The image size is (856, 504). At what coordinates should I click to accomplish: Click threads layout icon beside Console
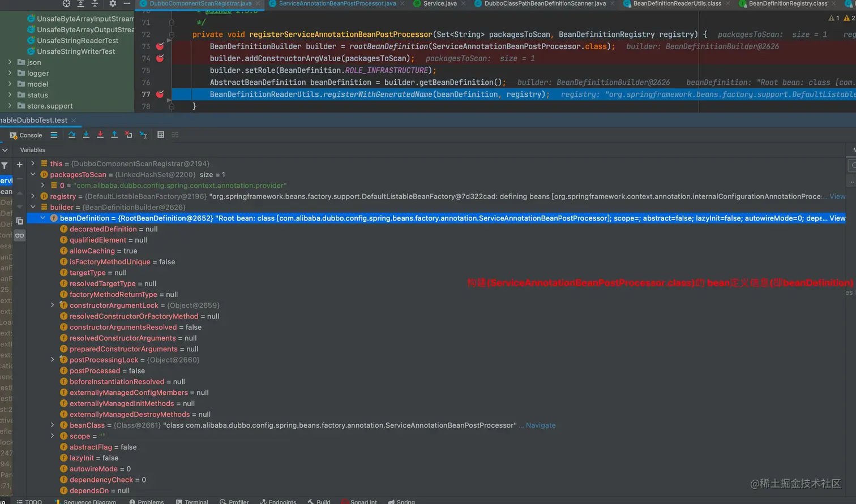point(54,135)
